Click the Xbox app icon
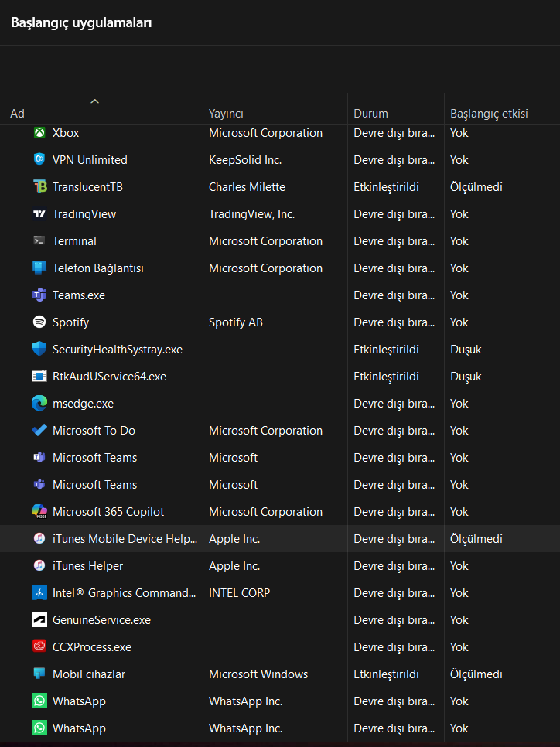Image resolution: width=560 pixels, height=747 pixels. click(x=39, y=132)
